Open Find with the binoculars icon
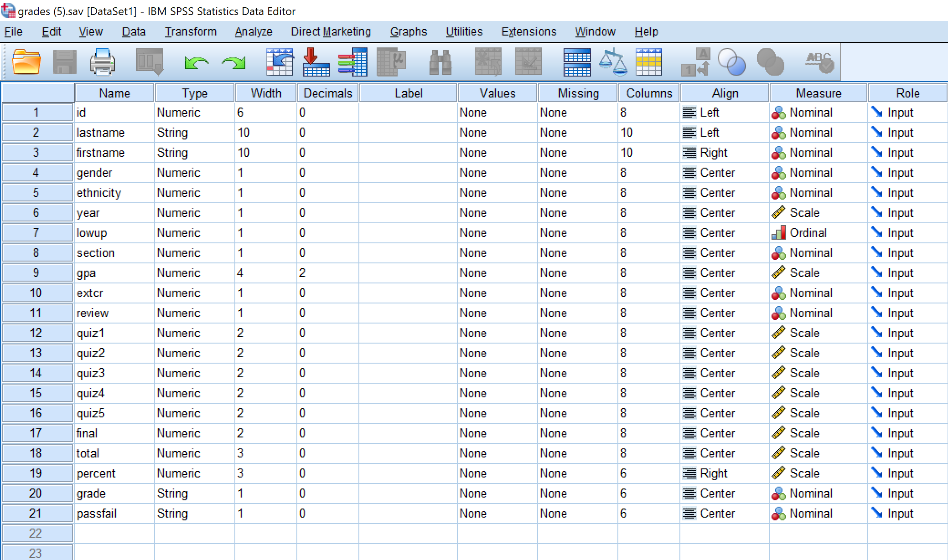This screenshot has height=560, width=948. pyautogui.click(x=440, y=62)
